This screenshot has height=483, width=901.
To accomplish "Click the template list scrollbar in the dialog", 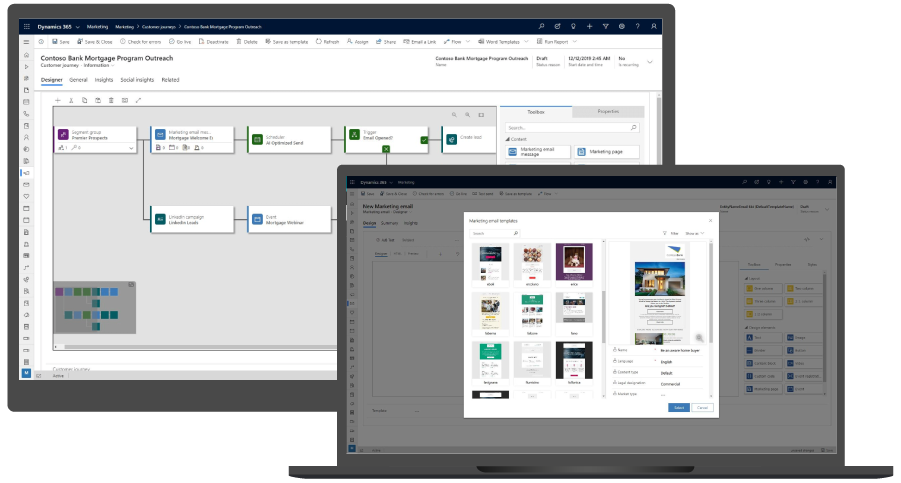I will [603, 319].
